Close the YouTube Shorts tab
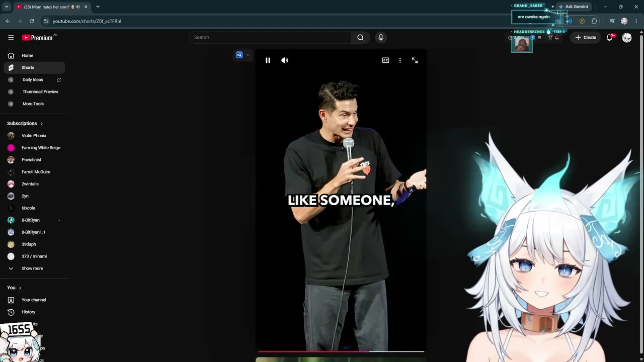 (86, 7)
